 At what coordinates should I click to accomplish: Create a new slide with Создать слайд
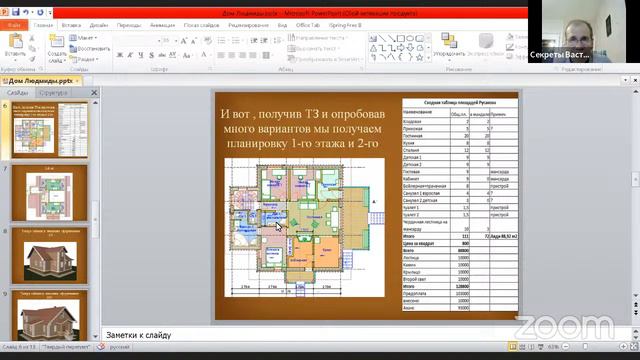tap(57, 49)
